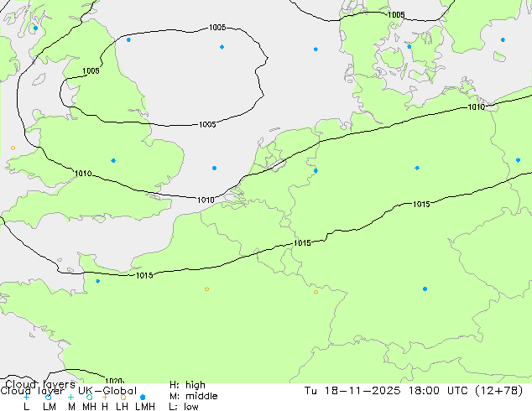Select the orange marker over northern France
This screenshot has height=411, width=532.
tap(207, 289)
